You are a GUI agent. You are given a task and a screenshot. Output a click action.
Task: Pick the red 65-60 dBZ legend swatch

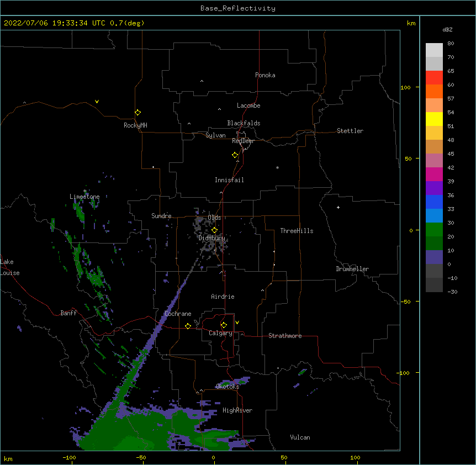434,77
